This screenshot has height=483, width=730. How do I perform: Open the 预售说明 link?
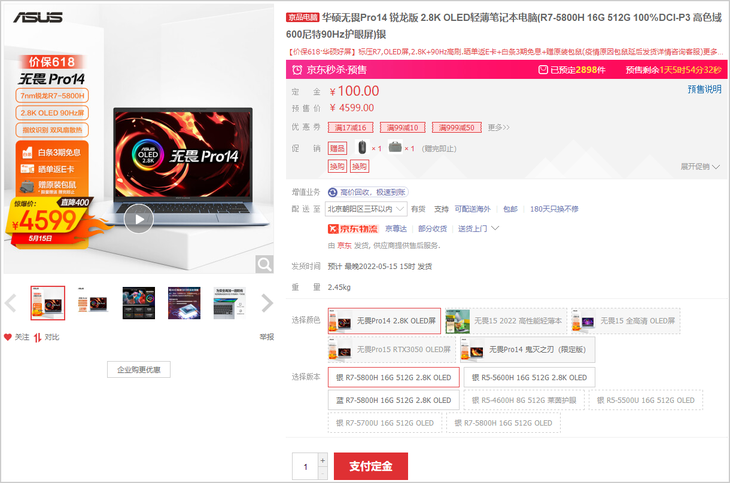704,90
